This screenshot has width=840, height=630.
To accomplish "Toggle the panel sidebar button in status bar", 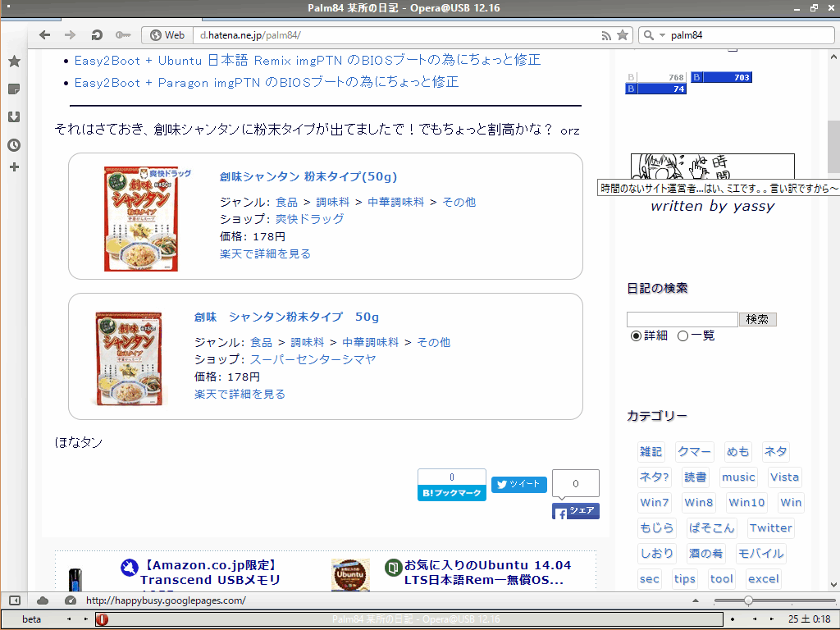I will pyautogui.click(x=15, y=600).
